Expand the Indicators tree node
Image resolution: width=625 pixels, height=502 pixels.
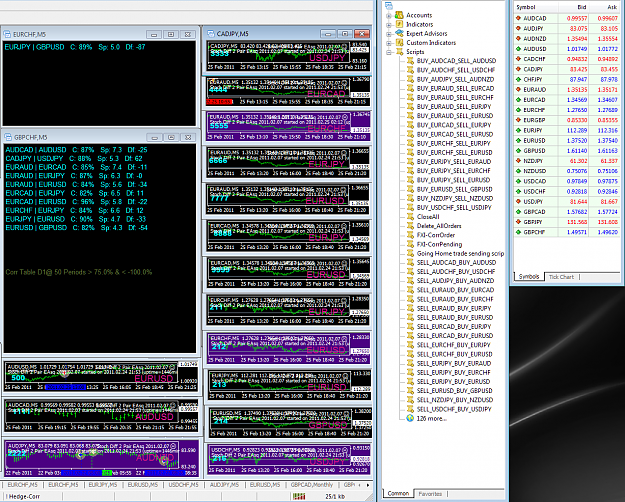click(389, 25)
